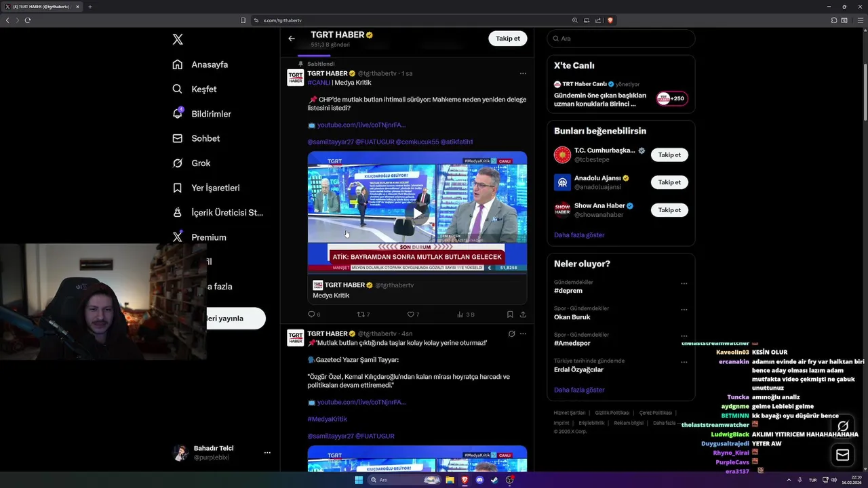Open Bildirimler notifications
Screen dimensions: 868x488
(201, 114)
